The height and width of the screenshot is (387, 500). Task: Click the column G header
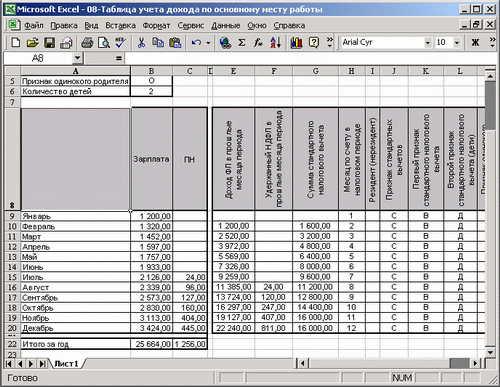point(315,71)
